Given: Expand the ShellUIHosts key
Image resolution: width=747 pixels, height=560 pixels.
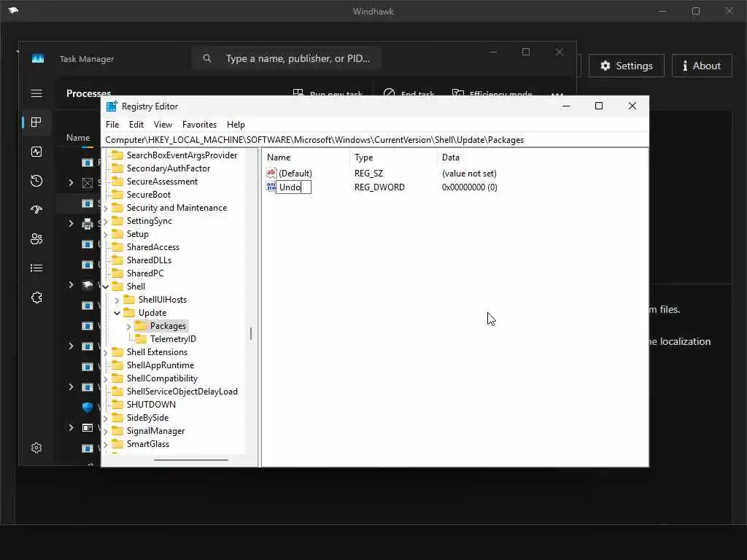Looking at the screenshot, I should [117, 300].
